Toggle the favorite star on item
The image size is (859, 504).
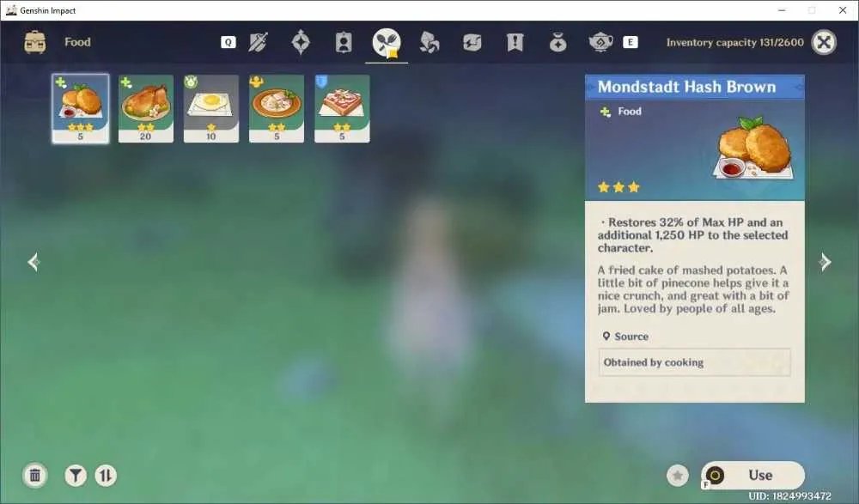tap(678, 475)
